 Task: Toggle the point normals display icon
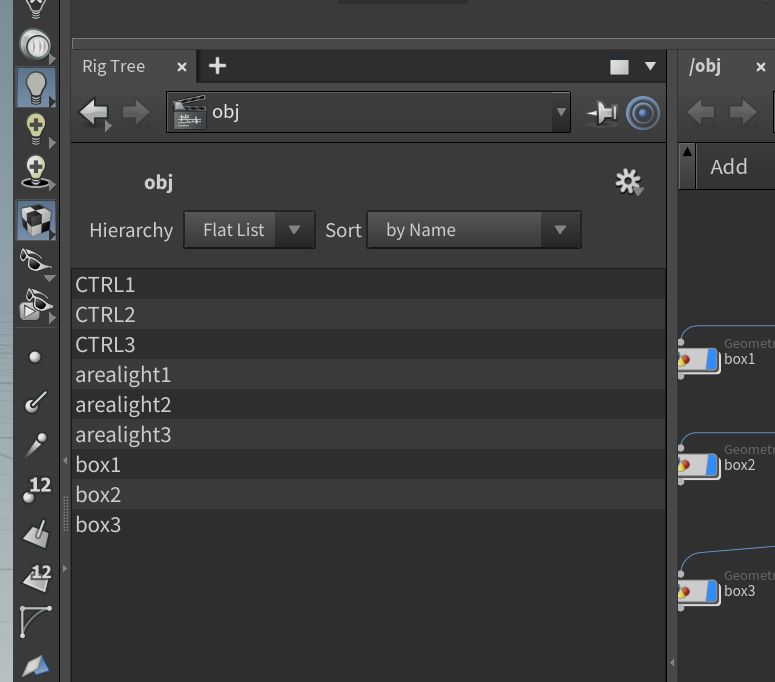(x=35, y=401)
